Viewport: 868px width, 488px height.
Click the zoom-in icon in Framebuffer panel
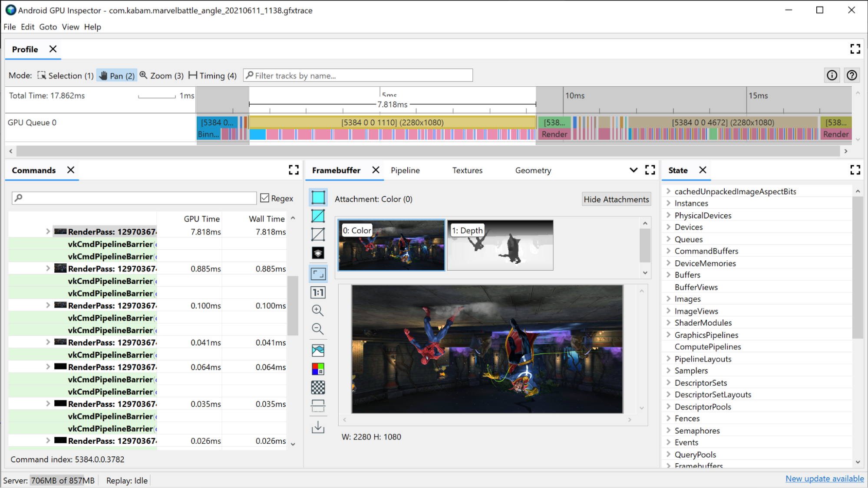(317, 310)
